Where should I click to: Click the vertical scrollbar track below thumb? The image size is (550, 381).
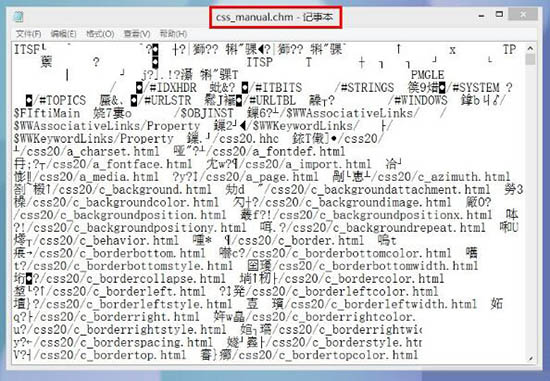click(530, 210)
